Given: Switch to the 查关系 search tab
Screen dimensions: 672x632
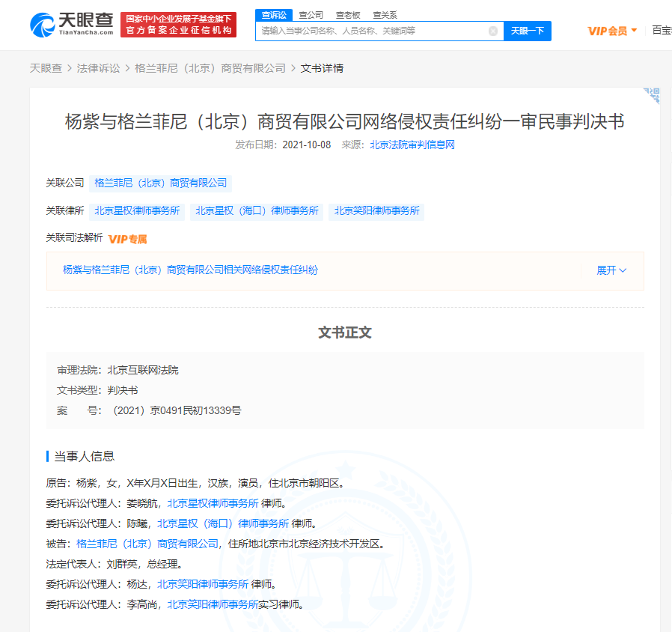Looking at the screenshot, I should pyautogui.click(x=385, y=14).
